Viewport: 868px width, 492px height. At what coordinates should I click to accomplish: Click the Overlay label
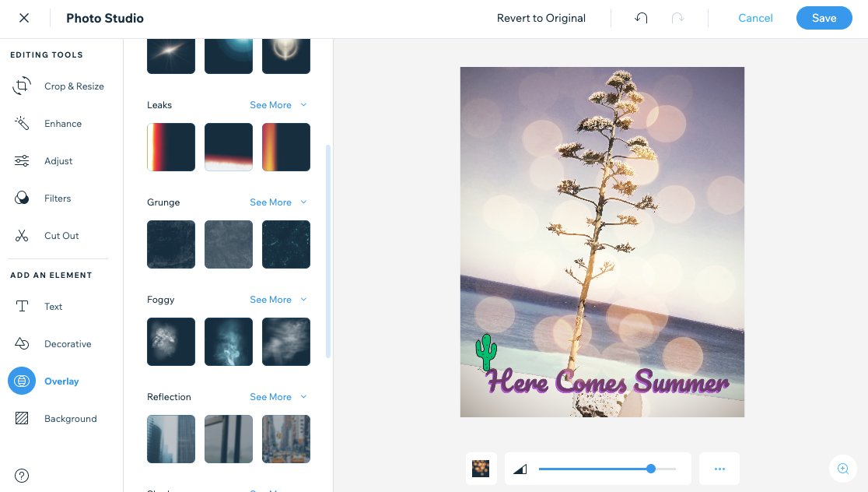(61, 381)
